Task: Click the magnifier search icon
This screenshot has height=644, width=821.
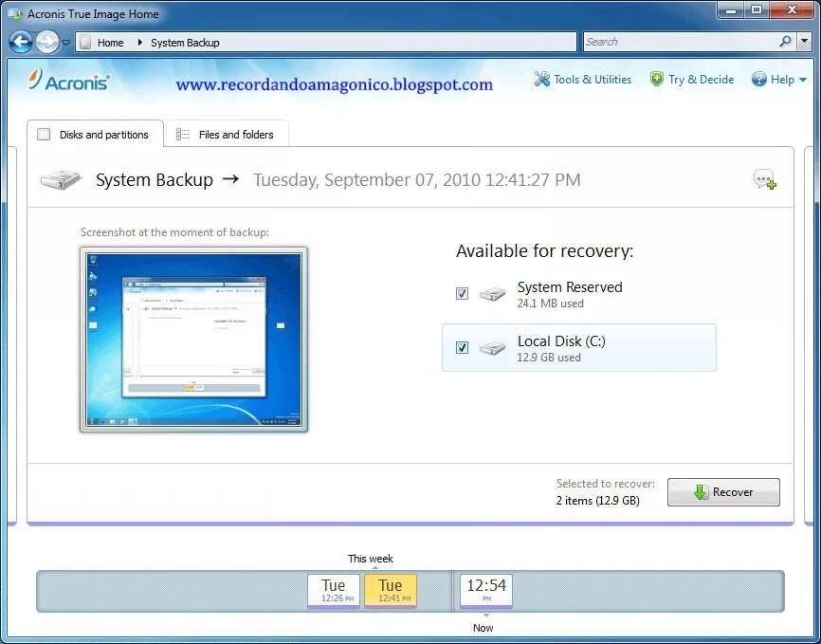Action: [x=785, y=42]
